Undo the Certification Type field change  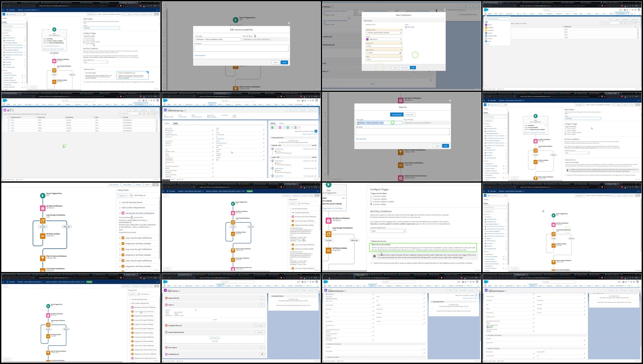tap(401, 30)
